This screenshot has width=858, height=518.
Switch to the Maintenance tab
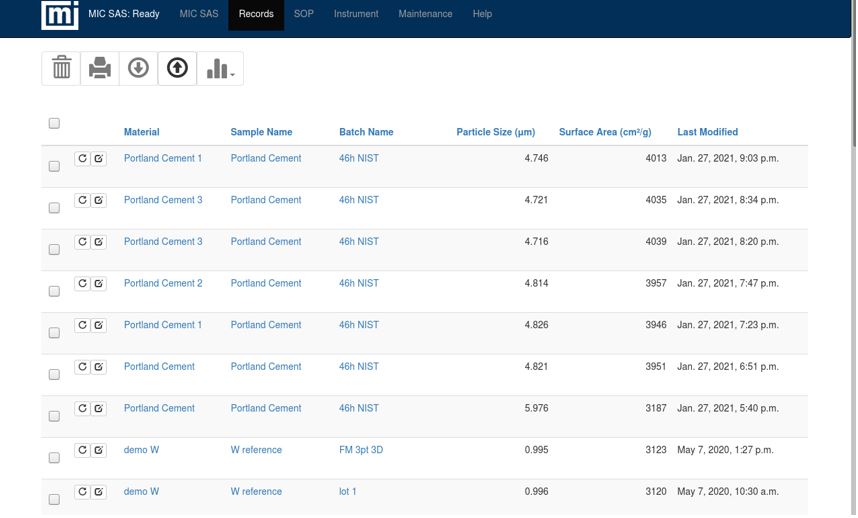pos(425,14)
